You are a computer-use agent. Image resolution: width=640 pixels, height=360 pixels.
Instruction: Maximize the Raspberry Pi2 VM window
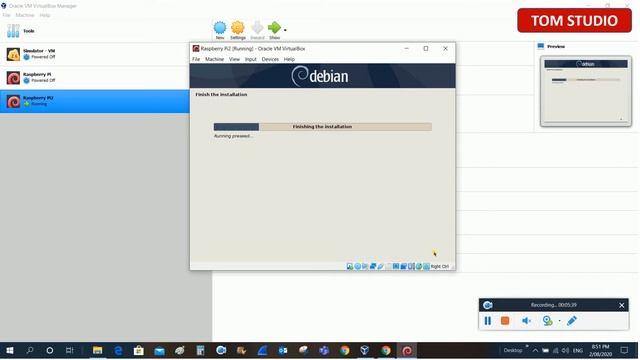426,49
